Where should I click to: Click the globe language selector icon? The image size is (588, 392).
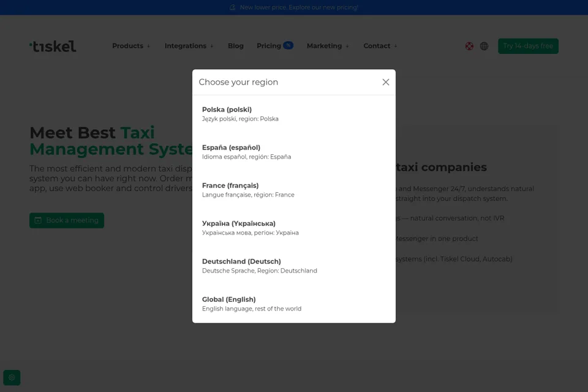484,46
